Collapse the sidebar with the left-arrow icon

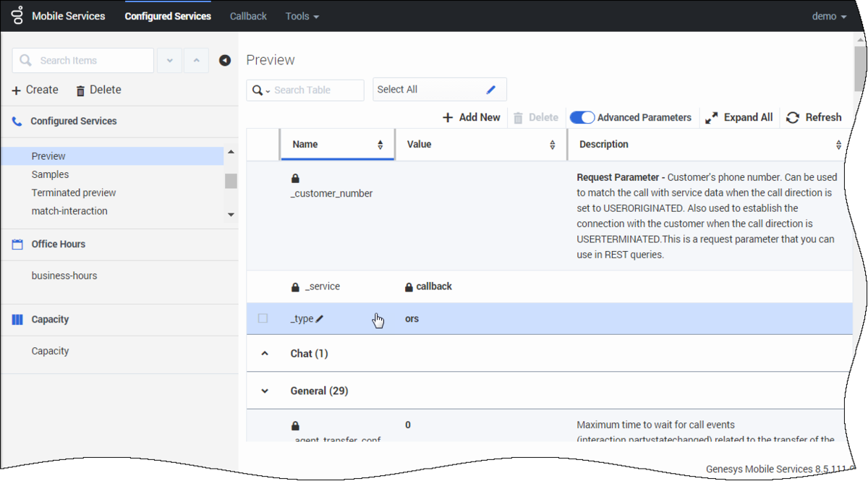coord(225,61)
